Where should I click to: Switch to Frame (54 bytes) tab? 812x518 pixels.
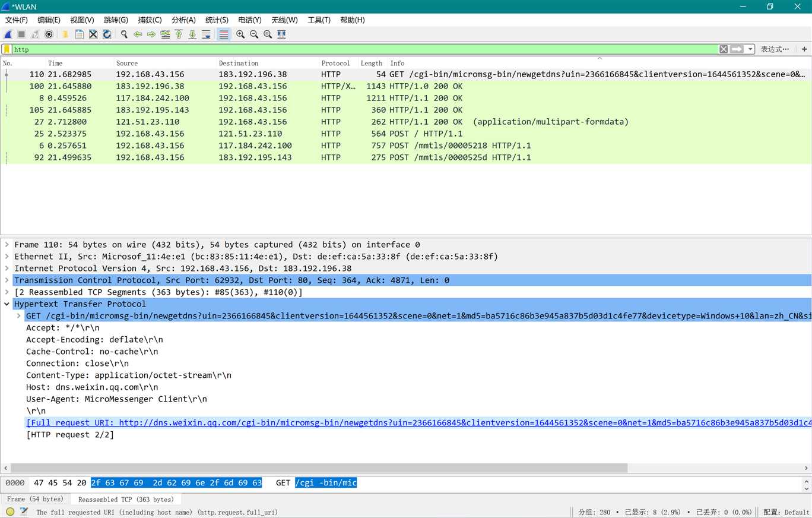tap(35, 499)
